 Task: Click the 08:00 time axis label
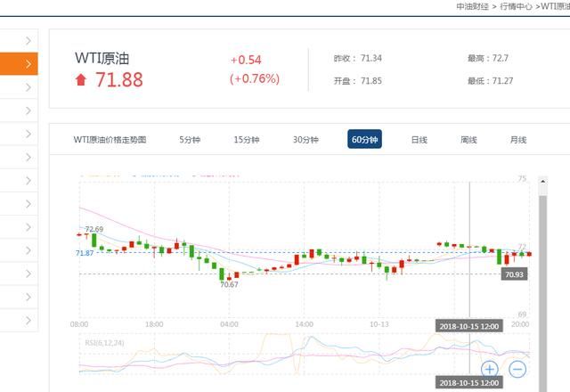79,324
